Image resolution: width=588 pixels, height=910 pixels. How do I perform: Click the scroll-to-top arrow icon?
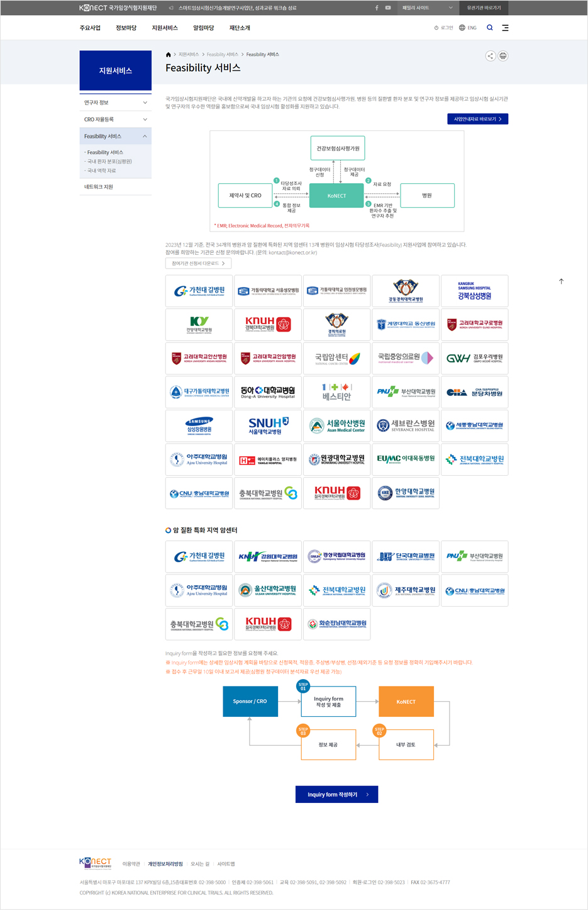tap(561, 281)
